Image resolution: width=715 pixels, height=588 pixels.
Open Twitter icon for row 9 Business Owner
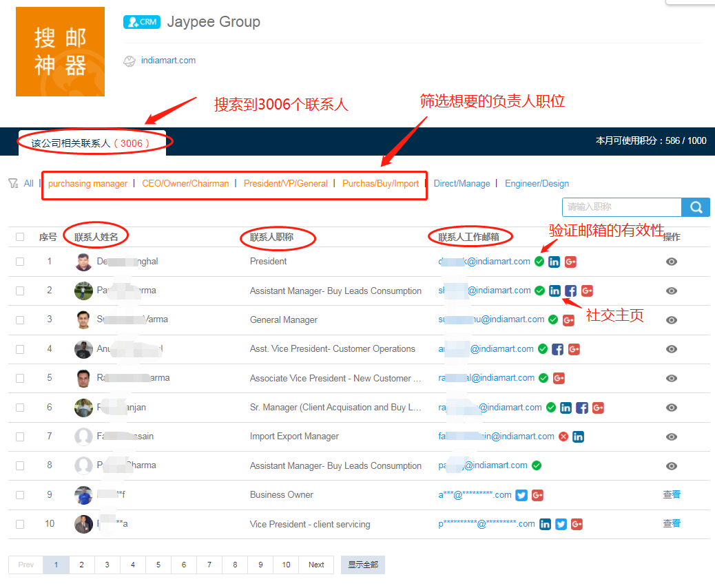point(521,495)
